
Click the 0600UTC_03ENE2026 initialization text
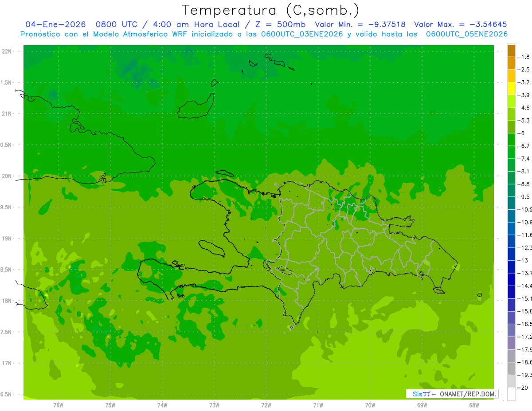click(x=302, y=34)
